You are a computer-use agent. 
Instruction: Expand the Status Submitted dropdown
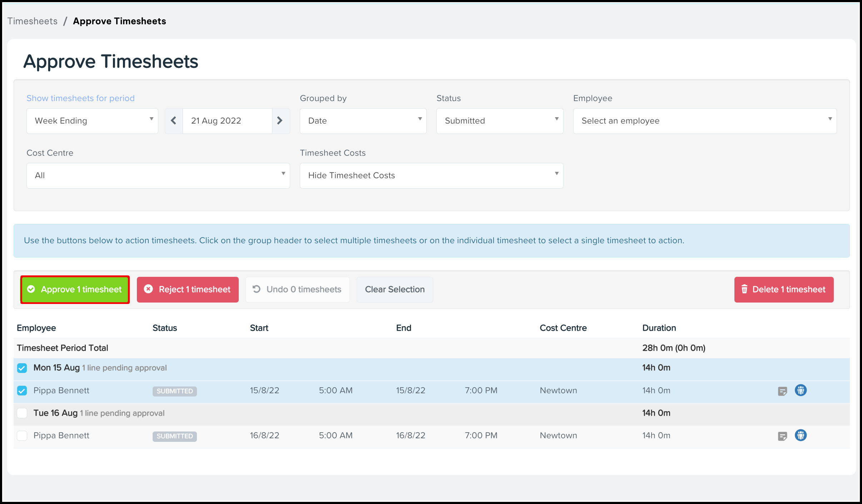[x=499, y=121]
